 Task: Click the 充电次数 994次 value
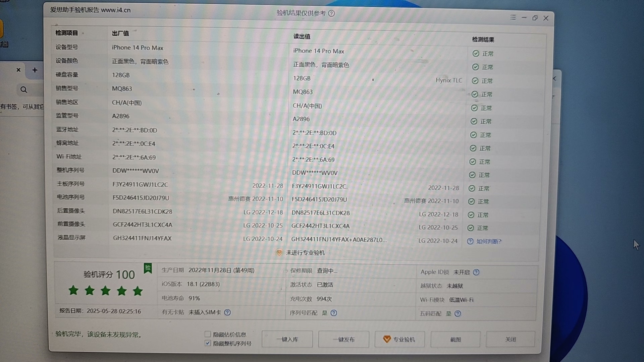324,299
